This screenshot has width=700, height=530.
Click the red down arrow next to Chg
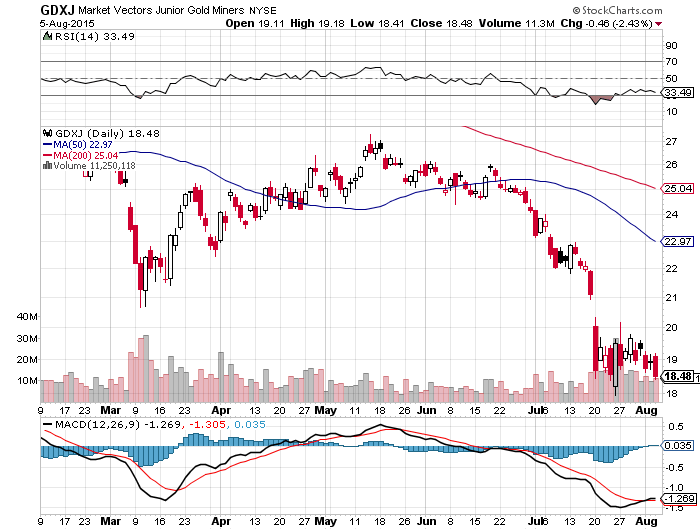[x=659, y=24]
